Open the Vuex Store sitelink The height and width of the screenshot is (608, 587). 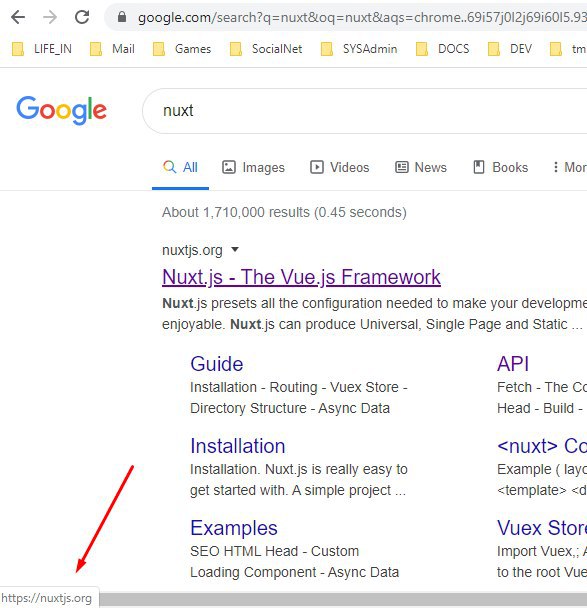tap(542, 528)
